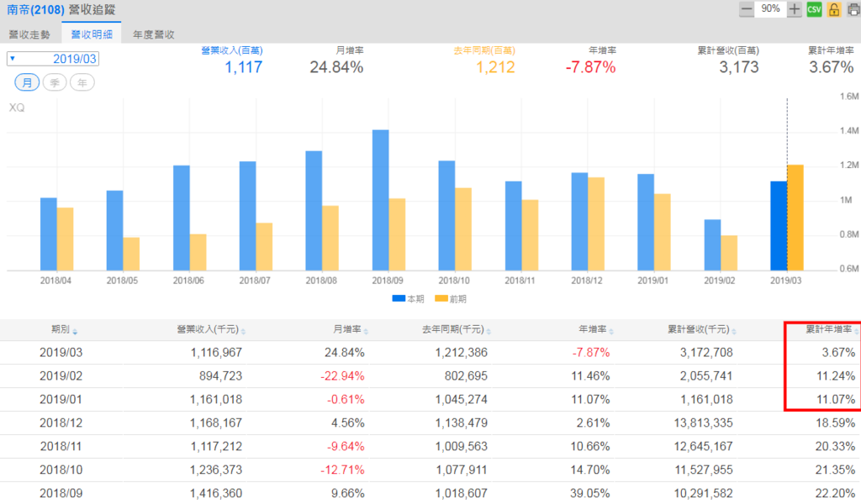861x504 pixels.
Task: Click the blue 1,117 revenue summary figure
Action: (244, 67)
